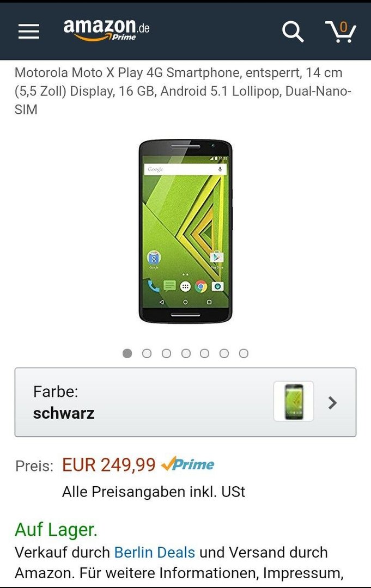The width and height of the screenshot is (371, 588).
Task: Tap the Amazon.de Prime logo
Action: point(107,29)
